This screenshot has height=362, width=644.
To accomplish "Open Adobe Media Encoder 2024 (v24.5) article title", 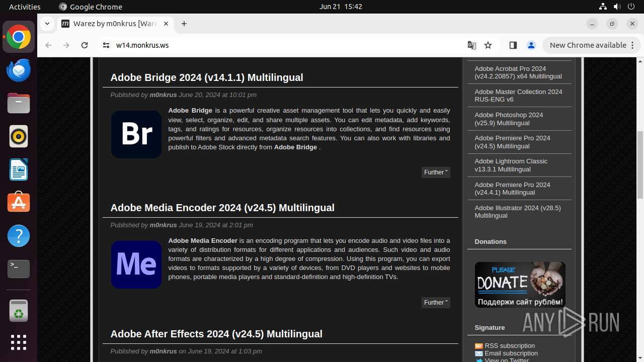I will [222, 208].
